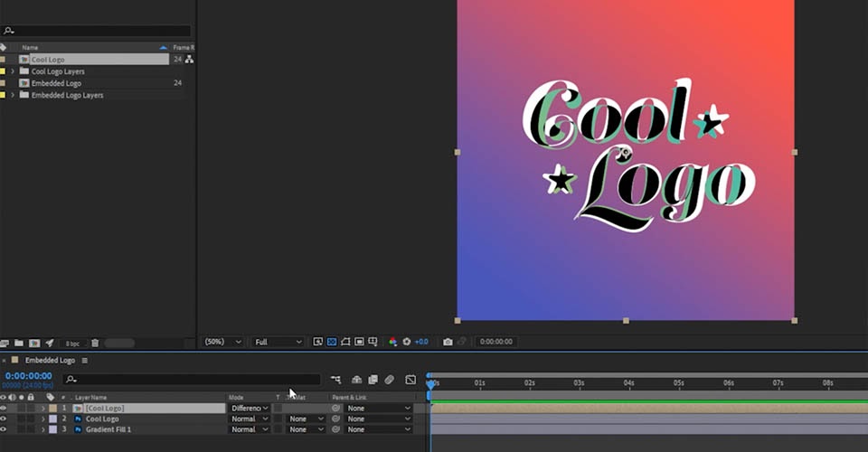The height and width of the screenshot is (452, 868).
Task: Toggle mask and shape path visibility
Action: pos(345,342)
